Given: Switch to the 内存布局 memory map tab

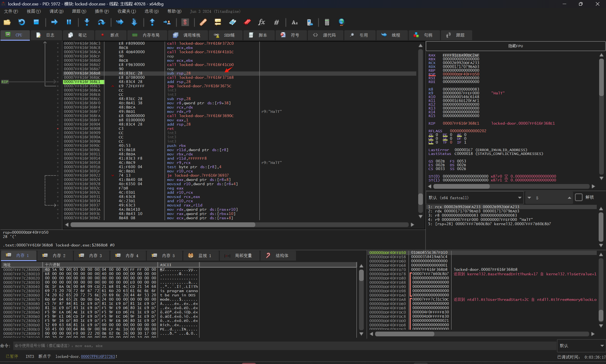Looking at the screenshot, I should point(147,35).
